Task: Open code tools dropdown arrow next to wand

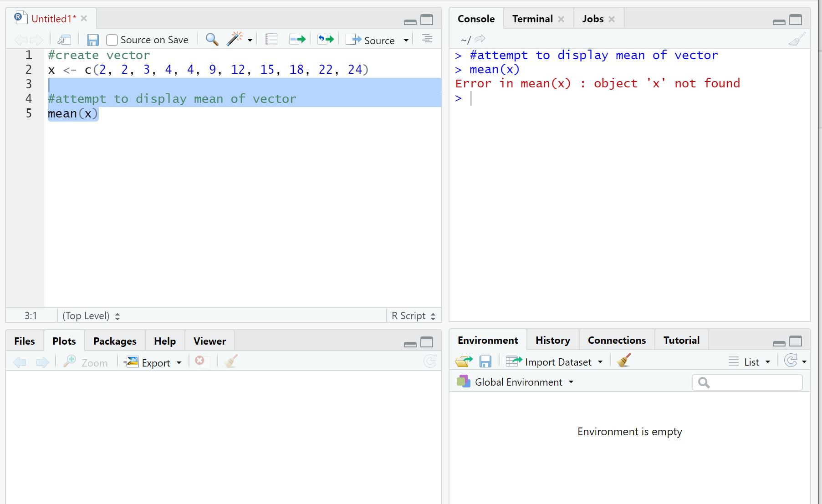Action: tap(250, 41)
